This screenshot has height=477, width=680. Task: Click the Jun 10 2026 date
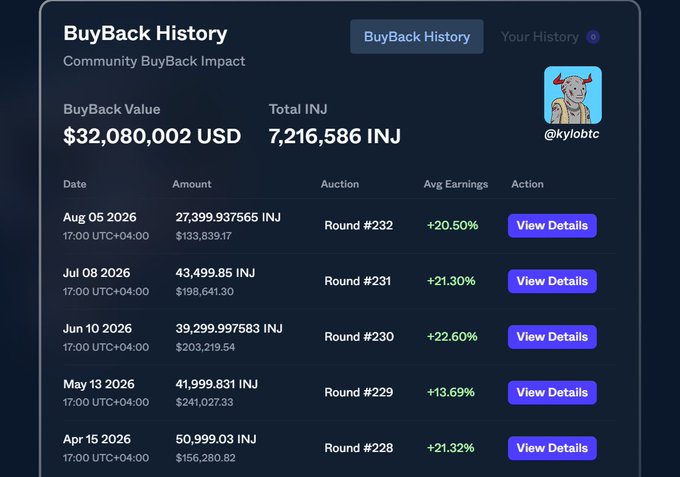[x=98, y=328]
